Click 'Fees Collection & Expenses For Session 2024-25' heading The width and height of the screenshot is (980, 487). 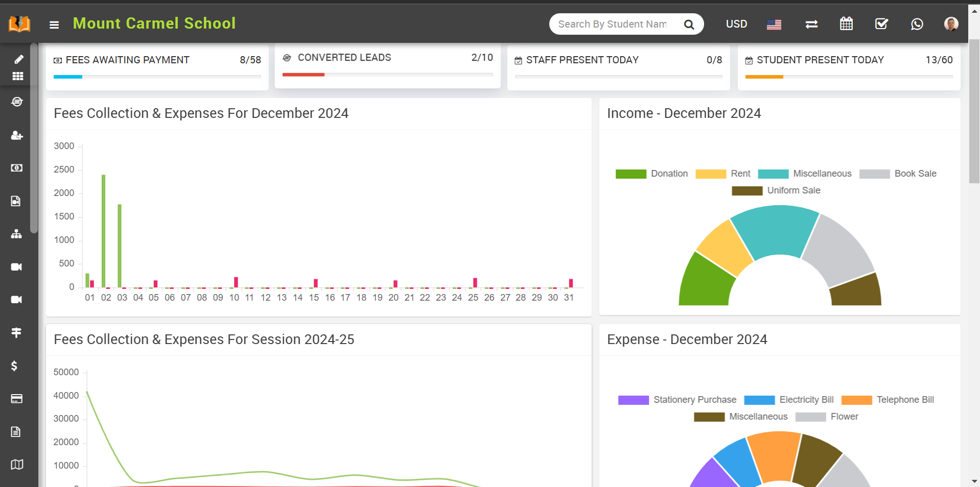[x=204, y=339]
